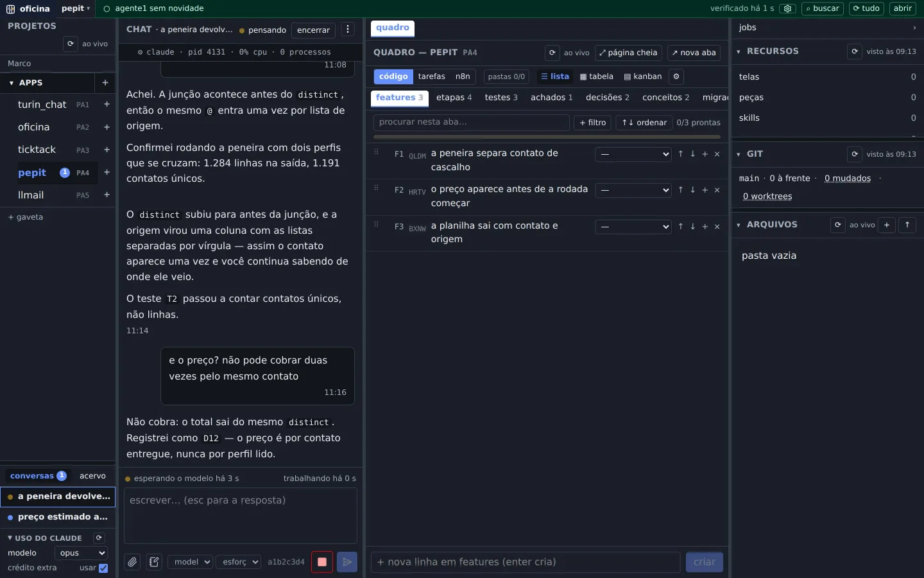This screenshot has width=924, height=578.
Task: Refresh the PROJETOS panel ao vivo
Action: pyautogui.click(x=71, y=44)
